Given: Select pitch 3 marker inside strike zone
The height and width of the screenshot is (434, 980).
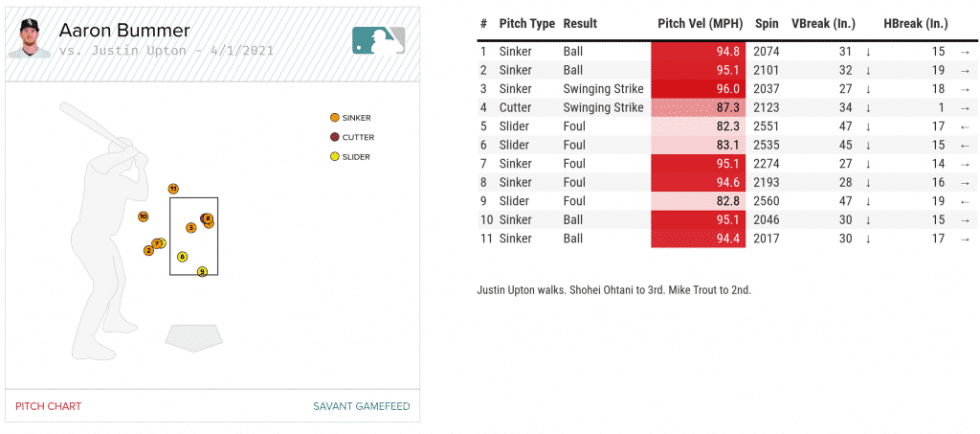Looking at the screenshot, I should coord(191,227).
